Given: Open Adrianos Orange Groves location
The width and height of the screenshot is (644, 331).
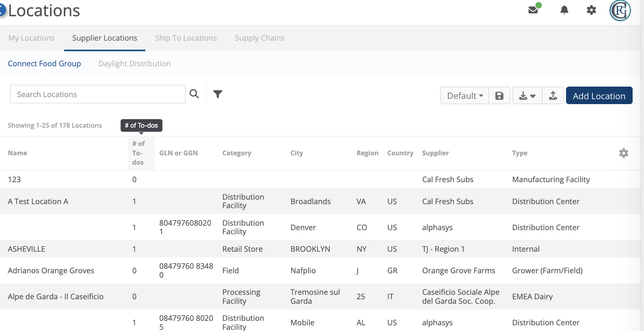Looking at the screenshot, I should pyautogui.click(x=51, y=270).
